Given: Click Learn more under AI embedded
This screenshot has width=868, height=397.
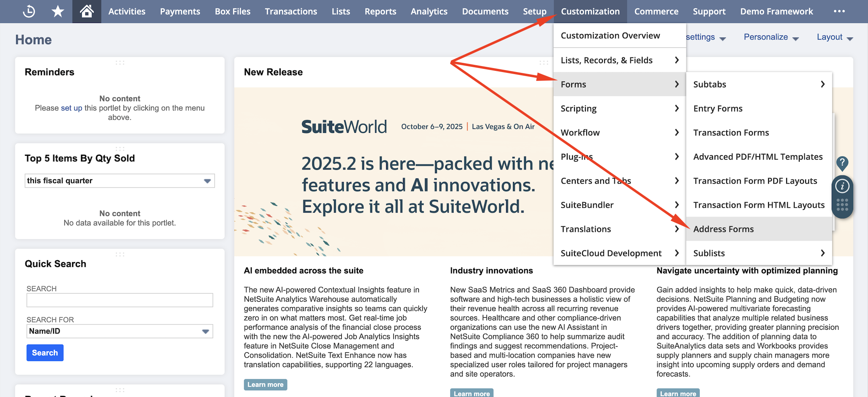Looking at the screenshot, I should (265, 385).
